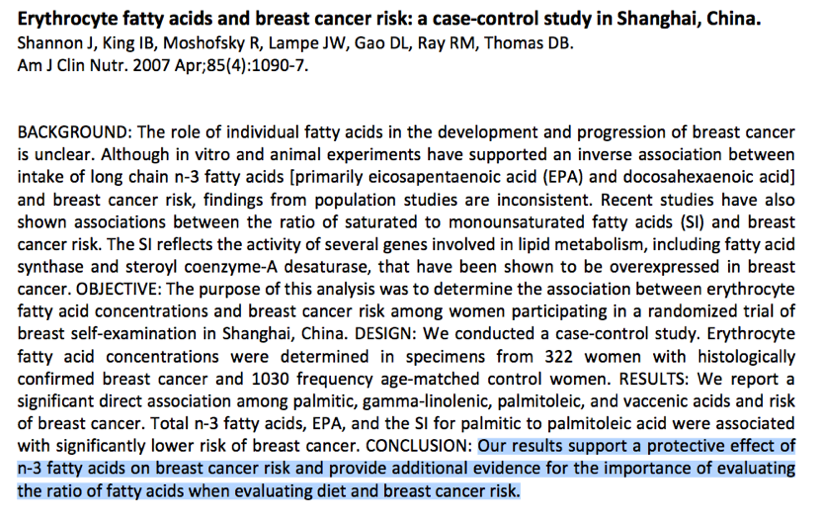Screen dimensions: 818x516
Task: Click the author list line starting with Shannon J
Action: [295, 43]
